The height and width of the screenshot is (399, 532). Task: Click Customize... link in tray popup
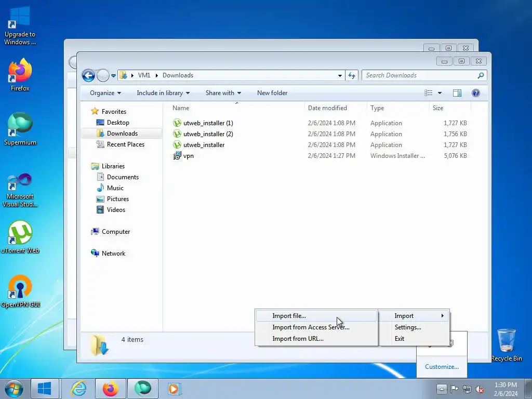pyautogui.click(x=442, y=367)
